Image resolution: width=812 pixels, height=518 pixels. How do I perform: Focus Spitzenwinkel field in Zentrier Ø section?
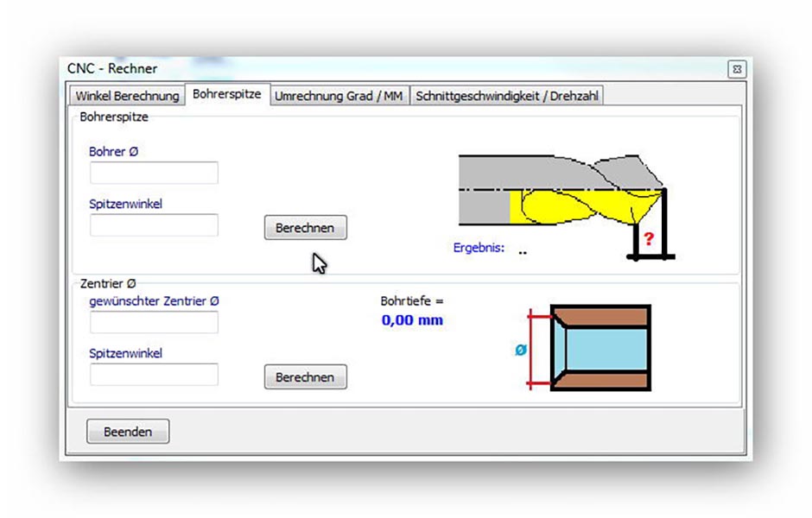pyautogui.click(x=154, y=375)
